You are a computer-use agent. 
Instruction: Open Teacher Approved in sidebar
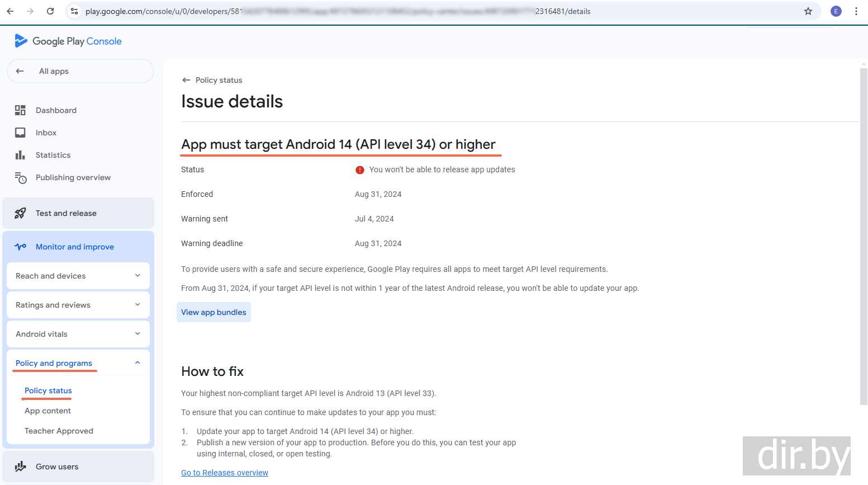click(59, 431)
